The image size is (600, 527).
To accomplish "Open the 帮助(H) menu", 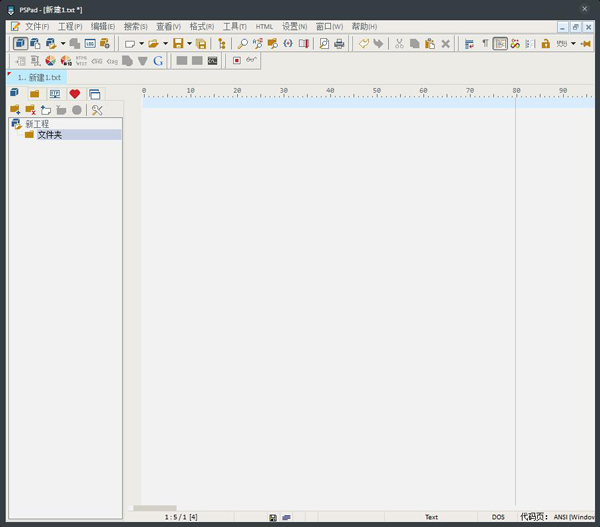I will (364, 26).
